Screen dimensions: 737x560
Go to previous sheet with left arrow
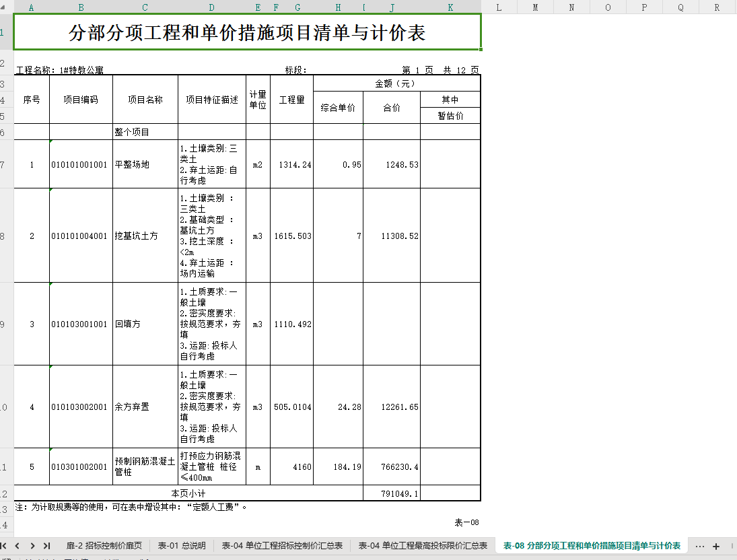point(17,546)
